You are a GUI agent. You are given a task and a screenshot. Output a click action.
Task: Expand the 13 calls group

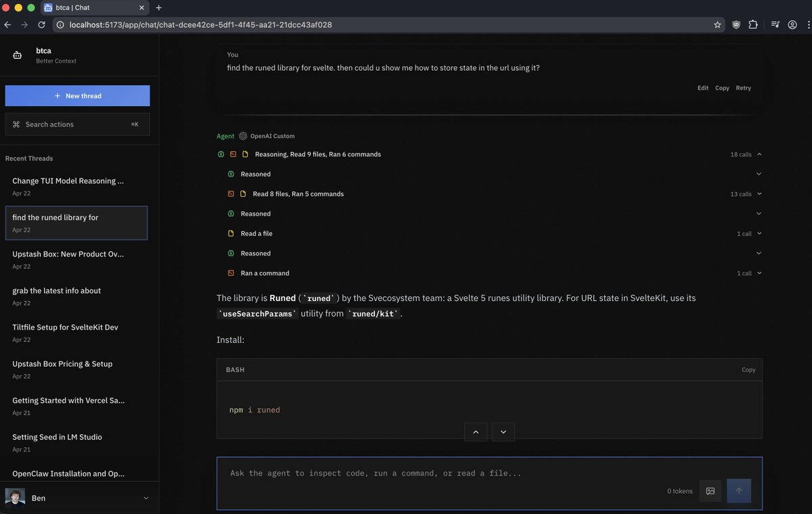point(759,194)
